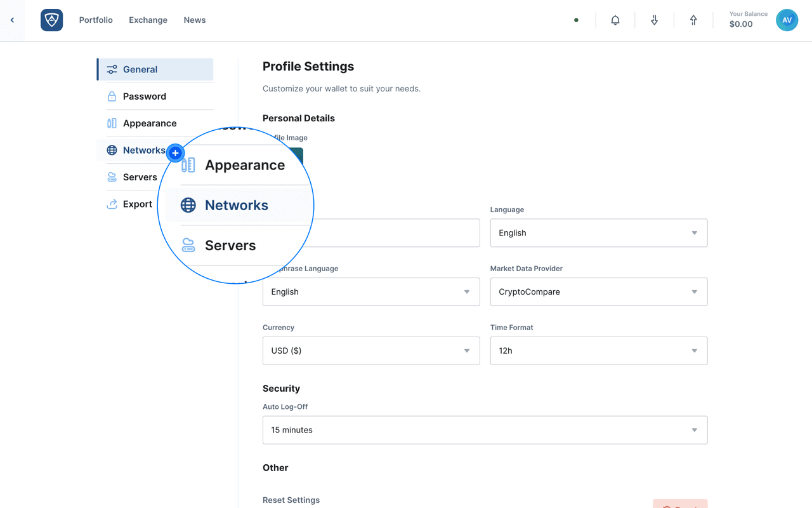Go to the Exchange page
The width and height of the screenshot is (812, 508).
(x=148, y=20)
